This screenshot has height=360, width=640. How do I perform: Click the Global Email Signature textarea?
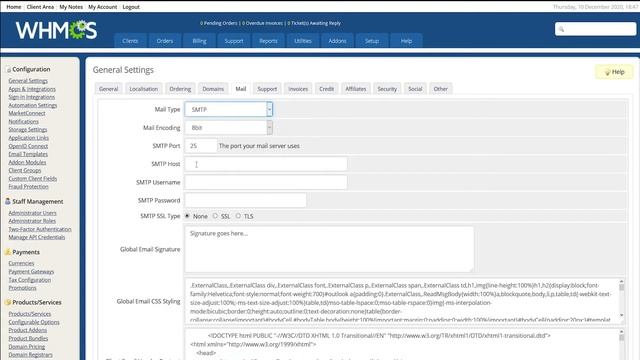[329, 249]
